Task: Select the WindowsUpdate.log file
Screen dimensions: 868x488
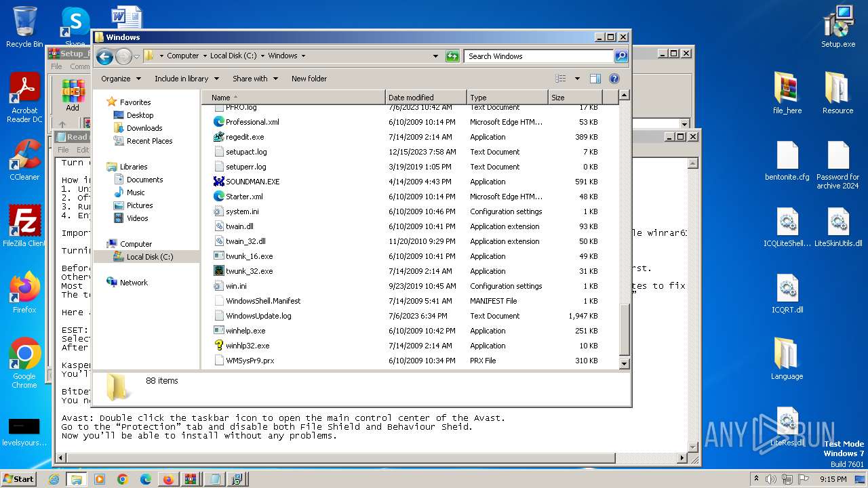Action: point(258,316)
